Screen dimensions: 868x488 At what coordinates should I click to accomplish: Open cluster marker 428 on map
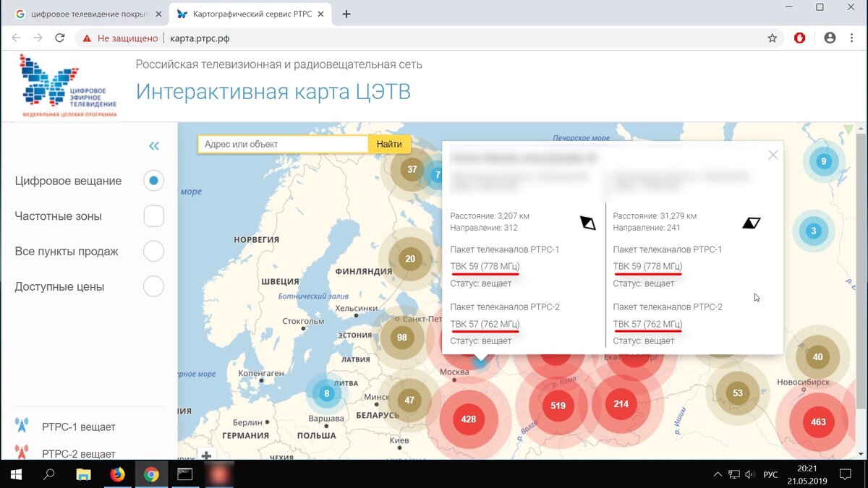(x=469, y=419)
